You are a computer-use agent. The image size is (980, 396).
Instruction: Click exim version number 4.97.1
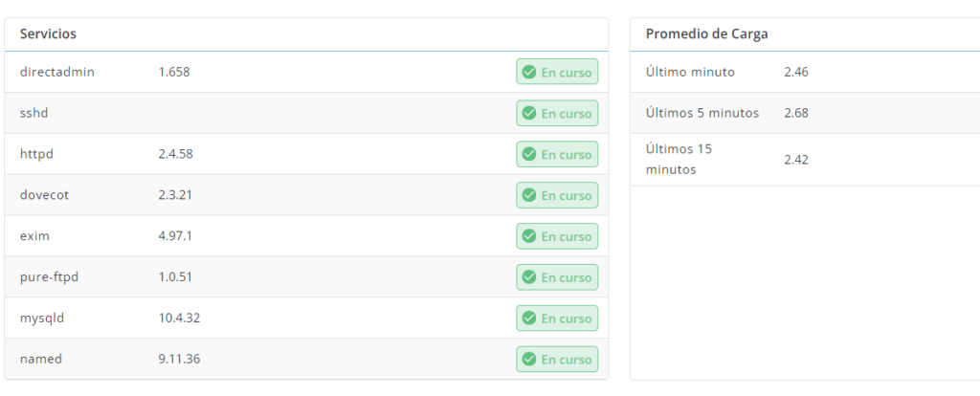click(x=177, y=236)
